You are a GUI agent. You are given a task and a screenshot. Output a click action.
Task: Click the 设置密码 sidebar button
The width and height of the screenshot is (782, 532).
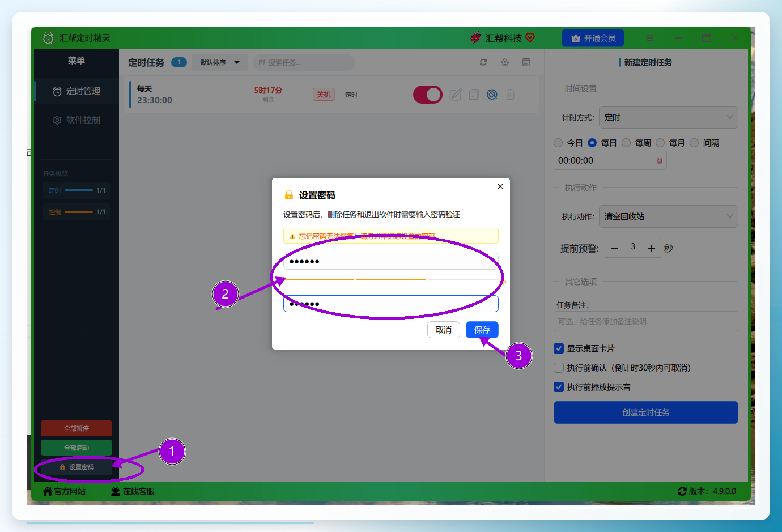tap(76, 467)
